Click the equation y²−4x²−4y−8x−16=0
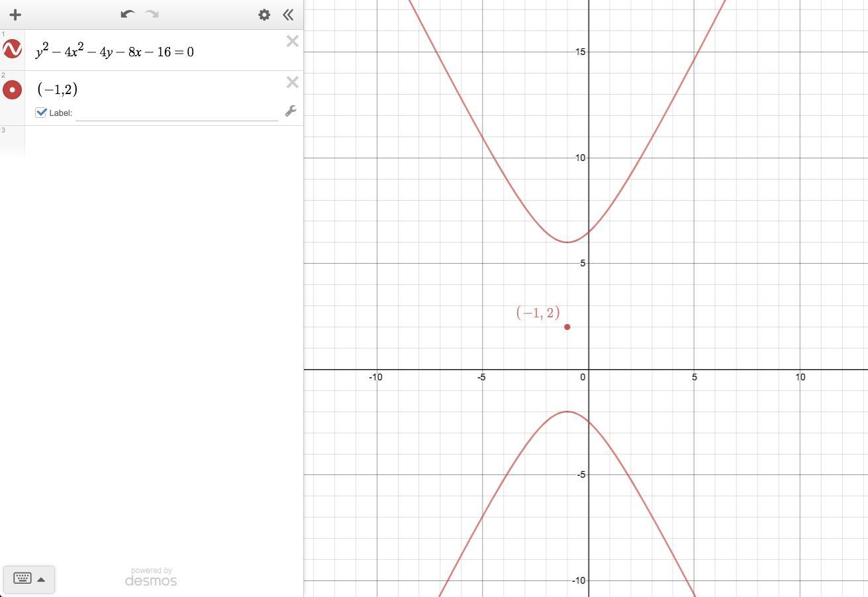The width and height of the screenshot is (868, 597). pos(115,51)
